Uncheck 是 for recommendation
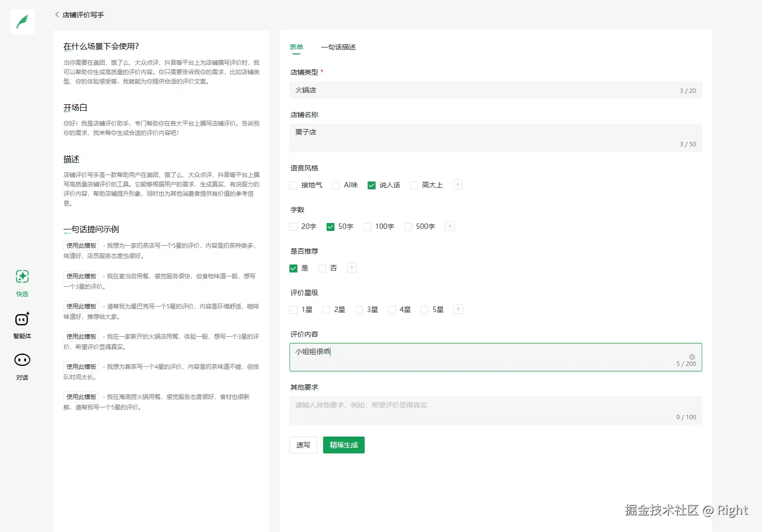762x532 pixels. [293, 268]
